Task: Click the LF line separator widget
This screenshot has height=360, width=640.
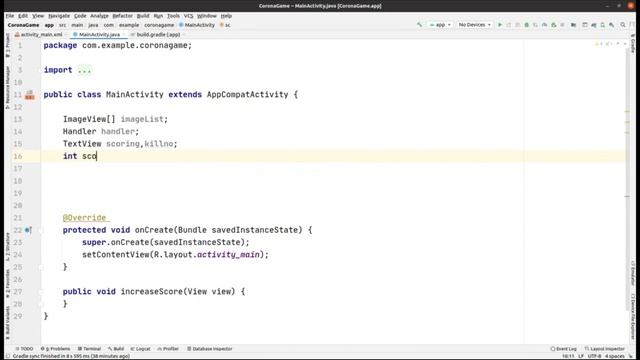Action: [x=581, y=356]
